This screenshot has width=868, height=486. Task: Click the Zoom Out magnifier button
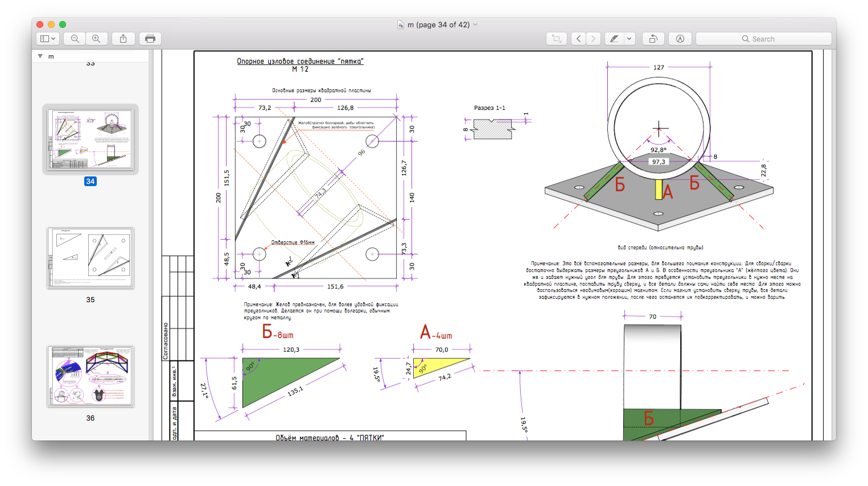point(75,39)
